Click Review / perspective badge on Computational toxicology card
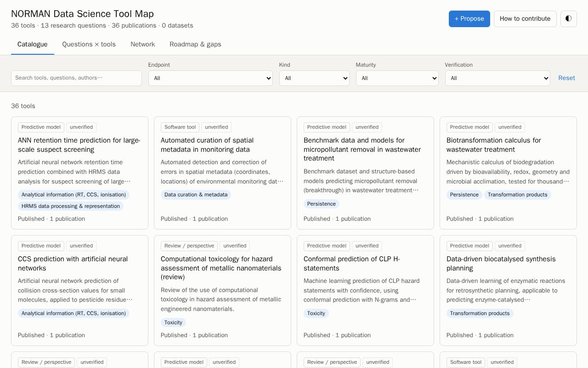 [189, 246]
